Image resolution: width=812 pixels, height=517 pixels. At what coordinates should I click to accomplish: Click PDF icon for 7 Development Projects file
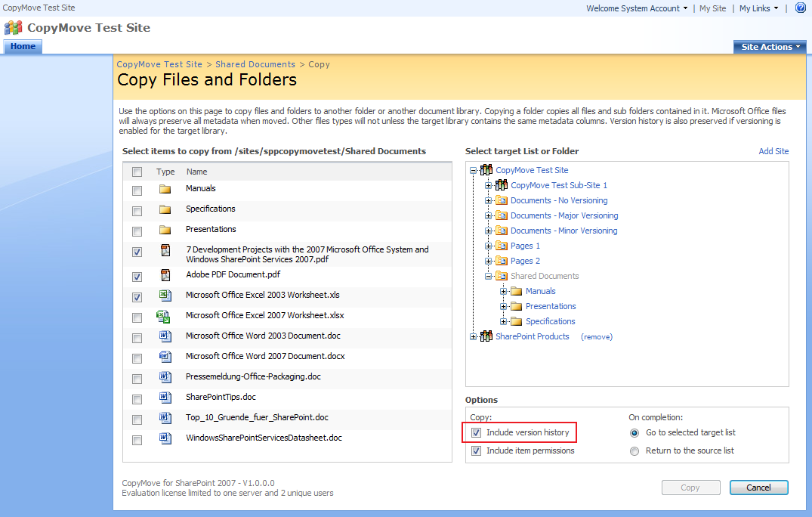click(x=165, y=250)
